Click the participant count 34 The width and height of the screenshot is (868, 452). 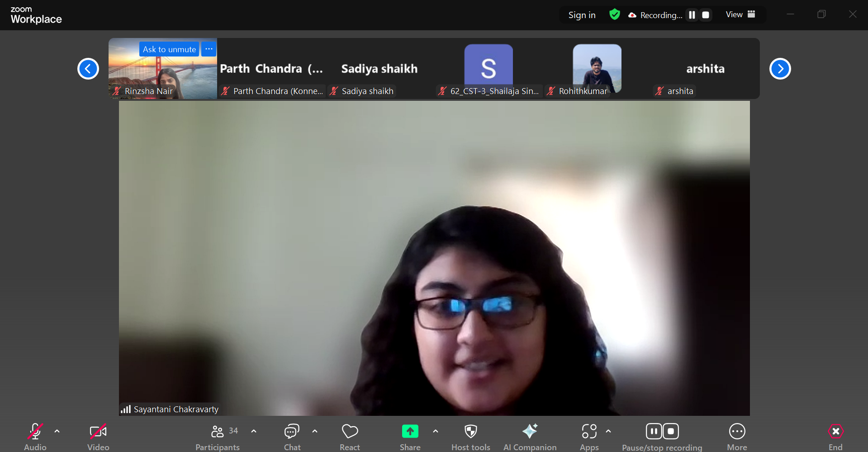pyautogui.click(x=233, y=431)
